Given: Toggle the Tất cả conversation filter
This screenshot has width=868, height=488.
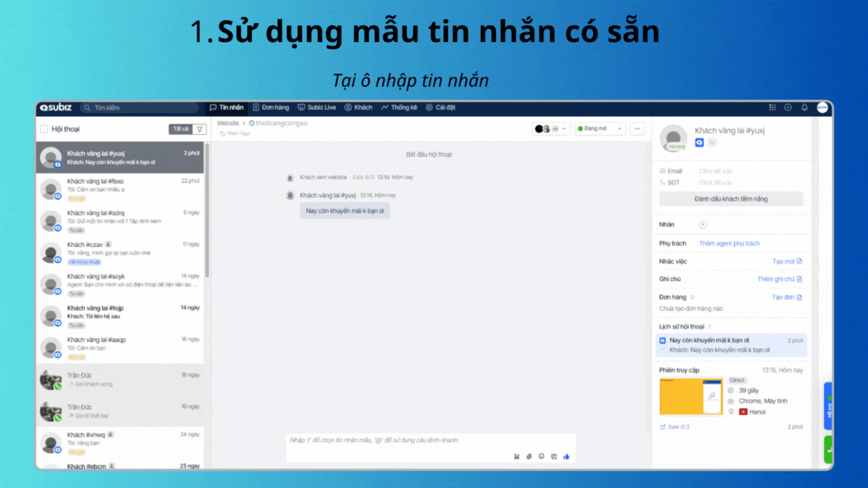Looking at the screenshot, I should pos(181,129).
